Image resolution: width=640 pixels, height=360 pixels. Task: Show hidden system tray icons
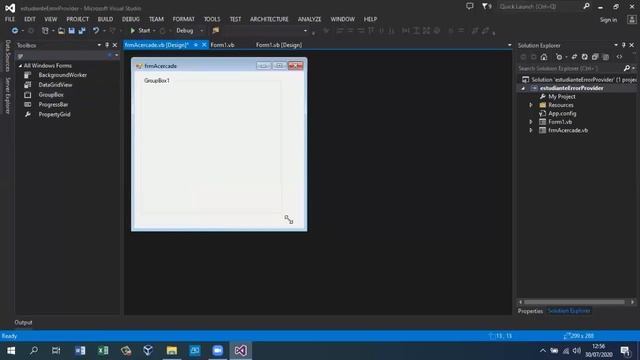[x=542, y=351]
